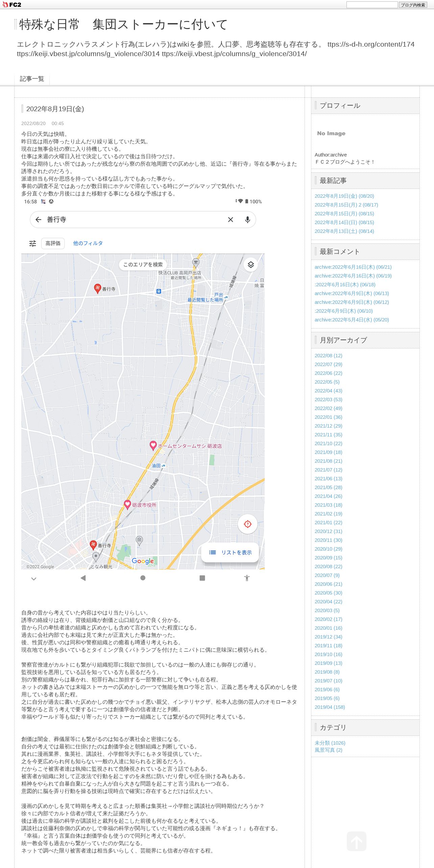
Task: Open comment archive:2022年6月16日(木) (06/19)
Action: [x=353, y=276]
